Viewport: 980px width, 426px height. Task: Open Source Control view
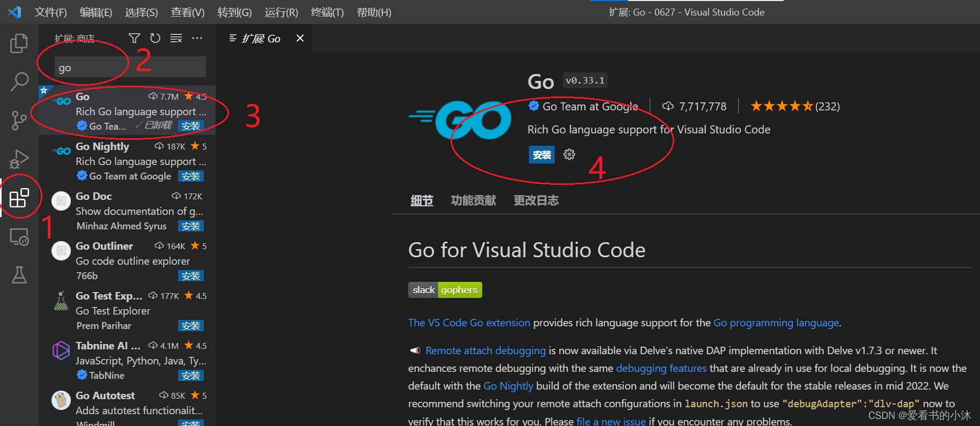(x=19, y=121)
